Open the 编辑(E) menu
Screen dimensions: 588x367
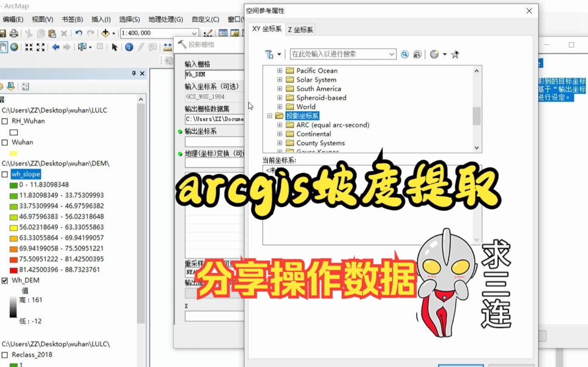pyautogui.click(x=12, y=20)
